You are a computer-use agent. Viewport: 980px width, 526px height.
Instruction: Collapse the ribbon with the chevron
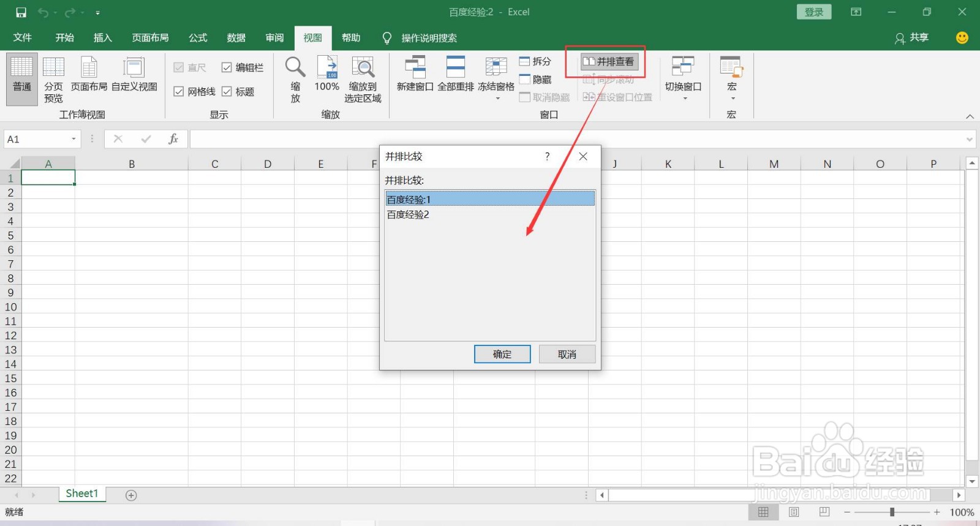pyautogui.click(x=970, y=116)
